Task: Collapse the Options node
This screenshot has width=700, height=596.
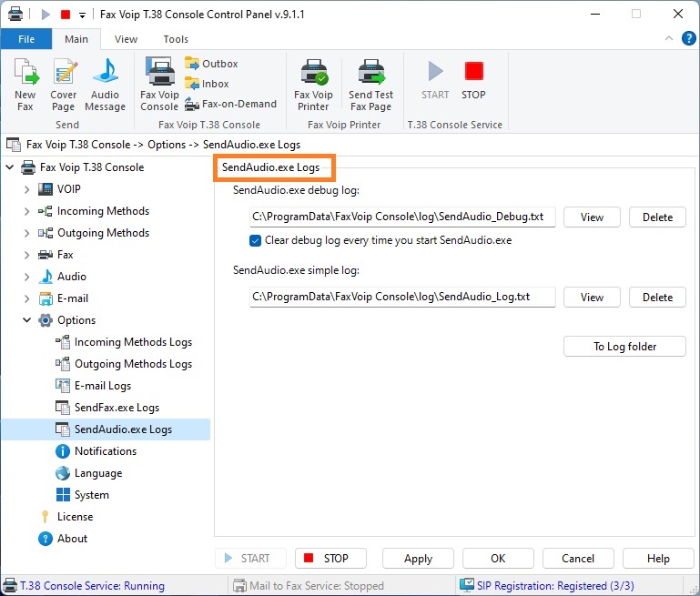Action: (x=26, y=320)
